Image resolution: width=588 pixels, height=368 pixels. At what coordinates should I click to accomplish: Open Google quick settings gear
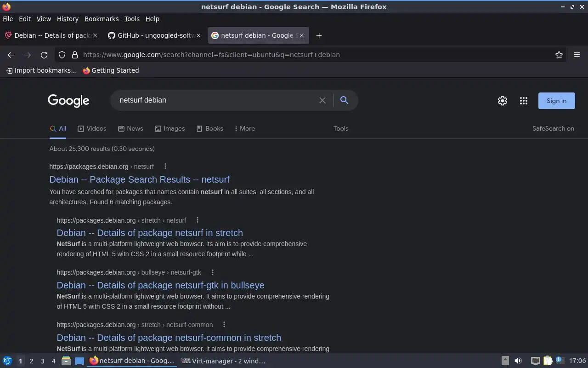[503, 101]
